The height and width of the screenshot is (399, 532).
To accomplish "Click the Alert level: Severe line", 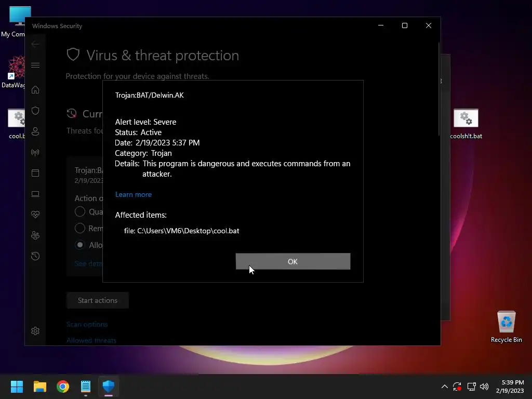I will [x=145, y=122].
